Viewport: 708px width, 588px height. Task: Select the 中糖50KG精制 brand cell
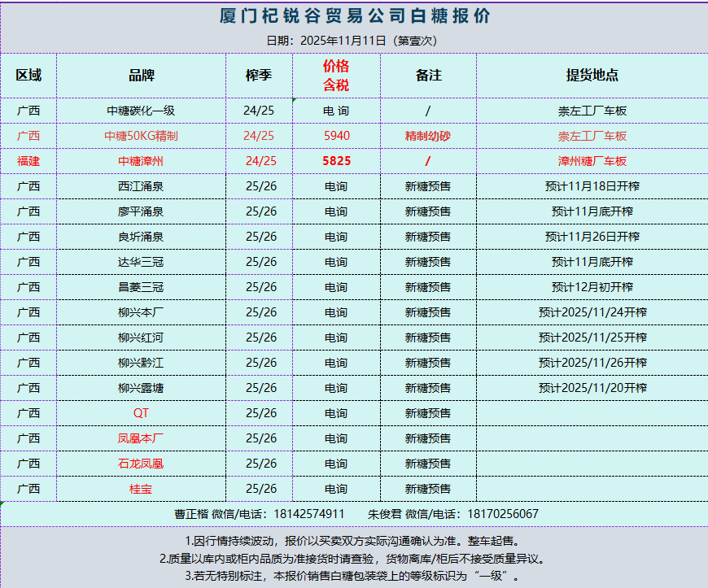(142, 136)
